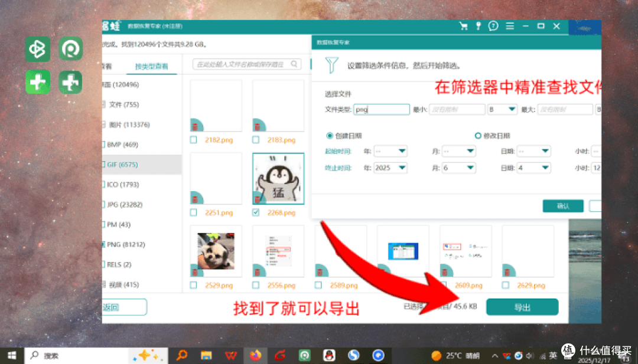Click the file name search box
This screenshot has width=638, height=364.
[247, 64]
